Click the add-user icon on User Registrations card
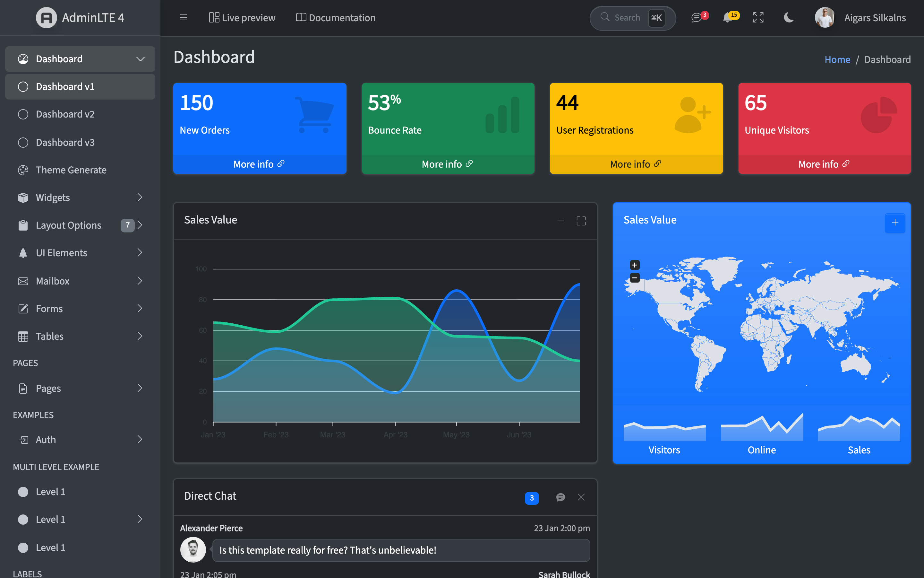The height and width of the screenshot is (578, 924). (693, 115)
